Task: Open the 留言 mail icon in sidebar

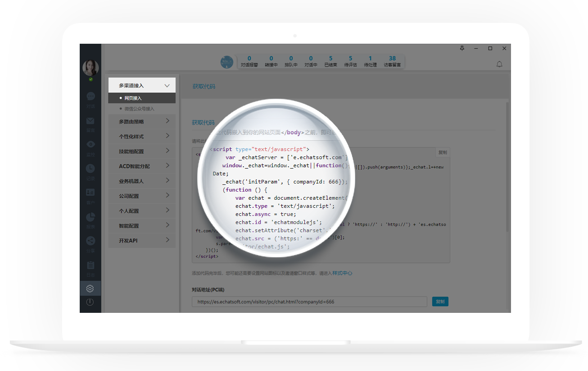Action: [x=90, y=120]
